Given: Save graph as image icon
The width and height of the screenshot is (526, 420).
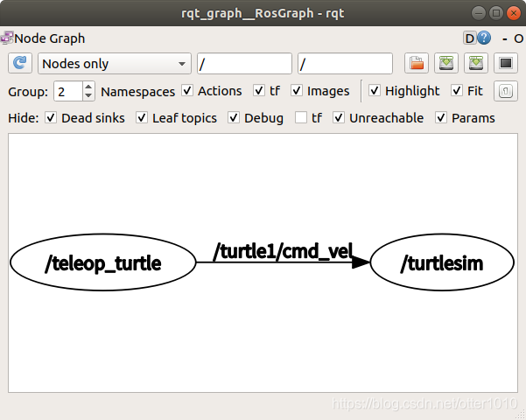Looking at the screenshot, I should click(x=506, y=63).
